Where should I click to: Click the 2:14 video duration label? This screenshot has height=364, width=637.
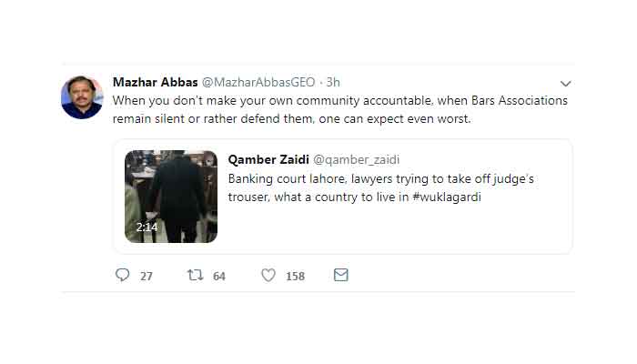(147, 227)
